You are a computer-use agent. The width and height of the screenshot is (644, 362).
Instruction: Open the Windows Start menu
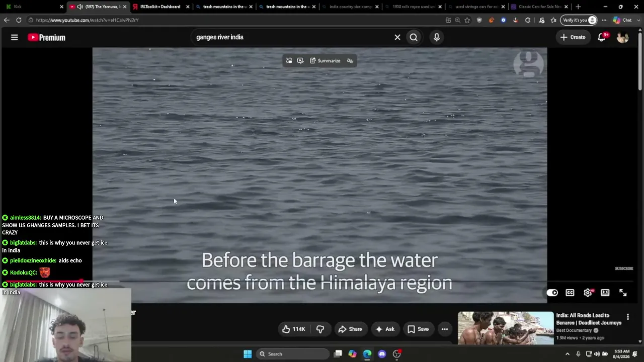click(248, 354)
